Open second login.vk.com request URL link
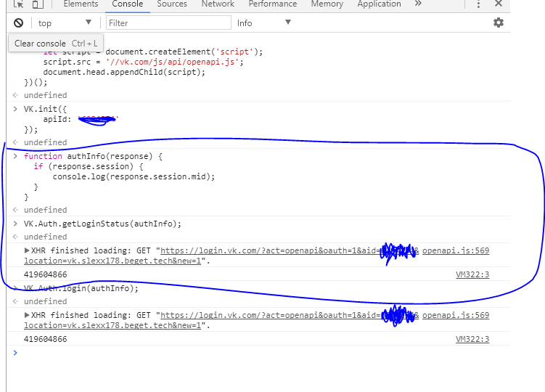The image size is (545, 392). 221,320
